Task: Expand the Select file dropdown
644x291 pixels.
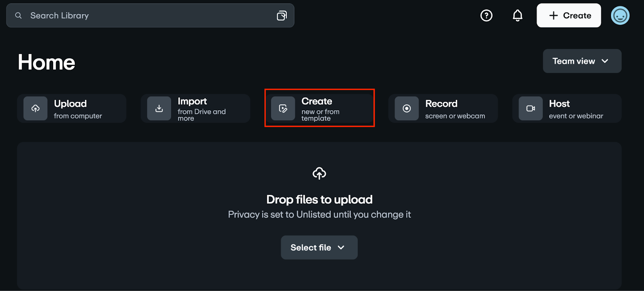Action: pyautogui.click(x=341, y=248)
